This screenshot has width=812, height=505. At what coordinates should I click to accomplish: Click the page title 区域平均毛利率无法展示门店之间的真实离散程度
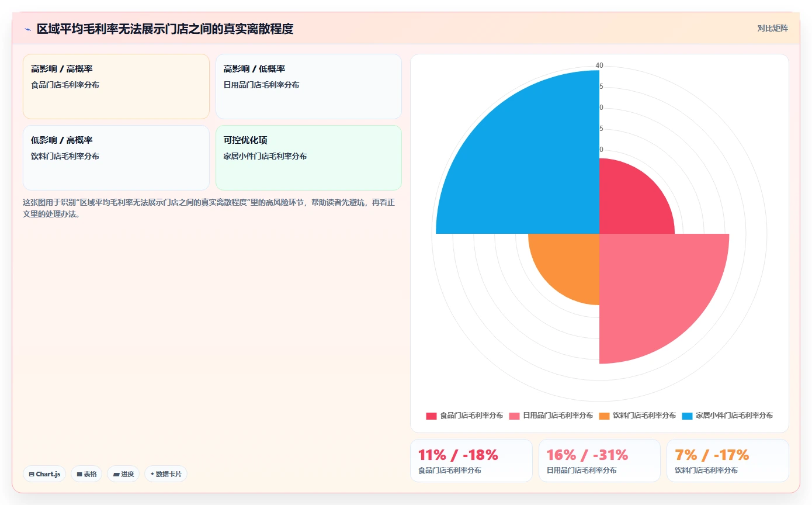(165, 29)
